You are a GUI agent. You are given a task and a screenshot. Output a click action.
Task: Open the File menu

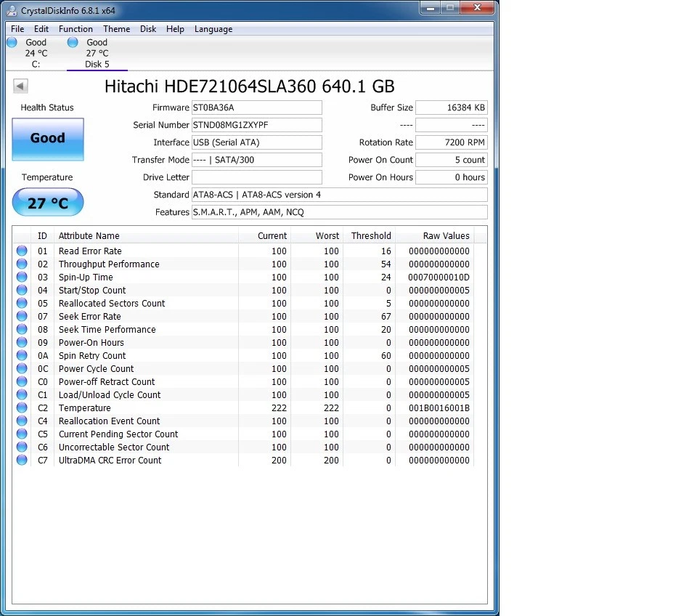pyautogui.click(x=17, y=29)
